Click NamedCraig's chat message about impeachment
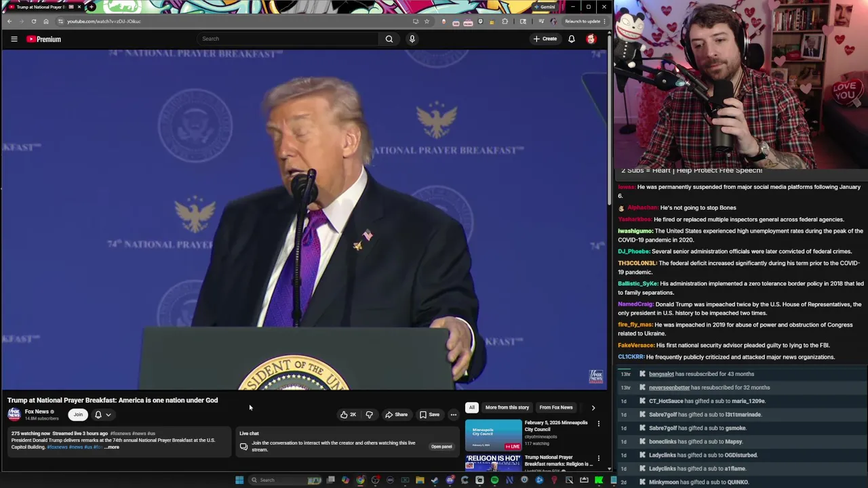This screenshot has width=868, height=488. coord(740,308)
